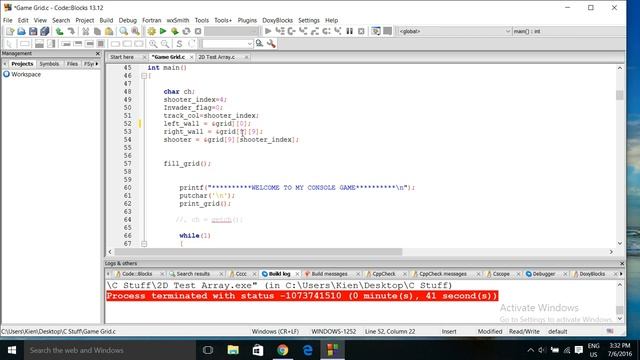
Task: Click the Next line debug icon
Action: (291, 31)
